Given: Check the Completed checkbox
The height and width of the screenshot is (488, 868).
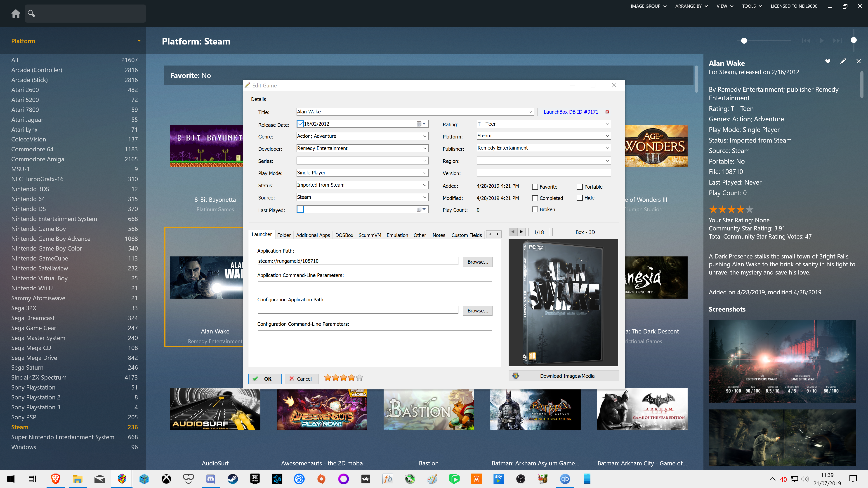Looking at the screenshot, I should [535, 198].
